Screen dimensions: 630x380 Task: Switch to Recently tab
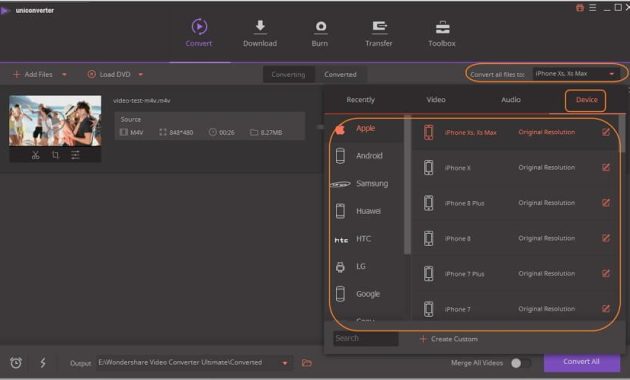click(360, 100)
